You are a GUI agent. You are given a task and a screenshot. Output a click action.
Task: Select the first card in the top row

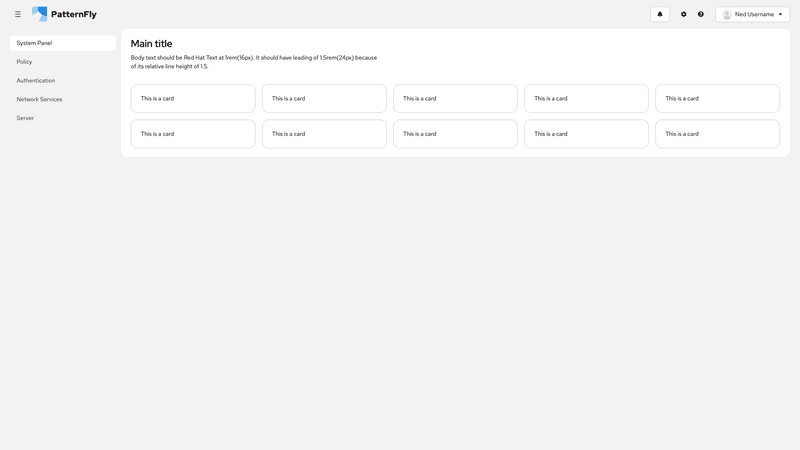click(x=193, y=99)
